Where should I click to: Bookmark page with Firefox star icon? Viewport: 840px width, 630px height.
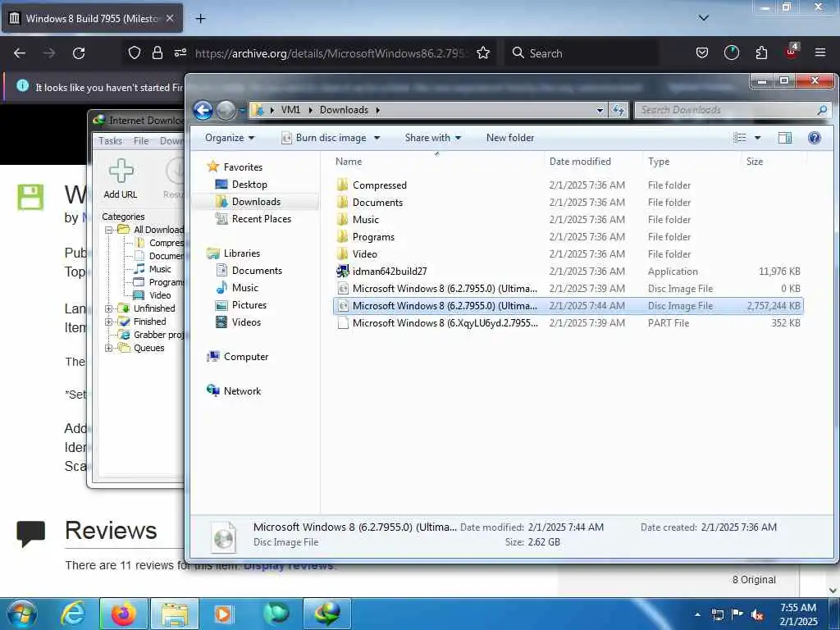[x=483, y=53]
